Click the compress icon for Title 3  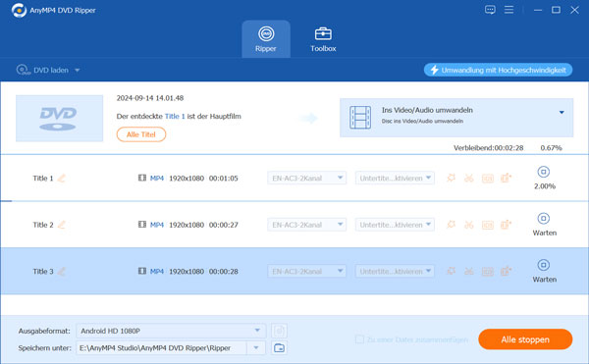488,272
